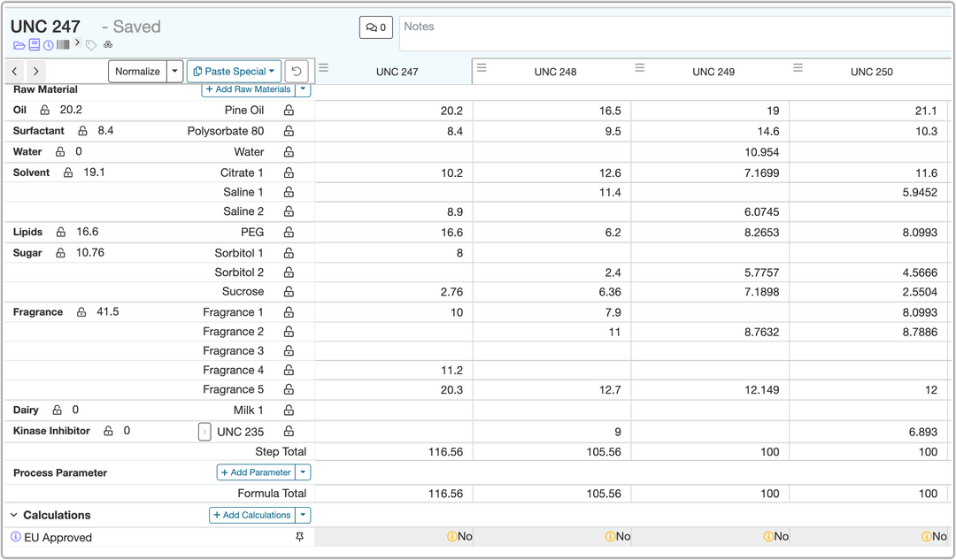Expand the UNC 235 row arrow

pos(204,432)
